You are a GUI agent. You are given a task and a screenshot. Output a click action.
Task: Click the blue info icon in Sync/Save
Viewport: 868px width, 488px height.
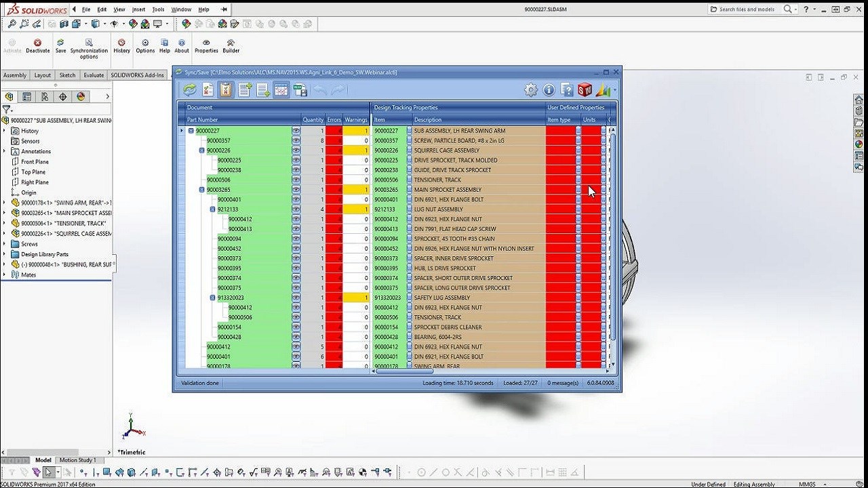pyautogui.click(x=549, y=89)
